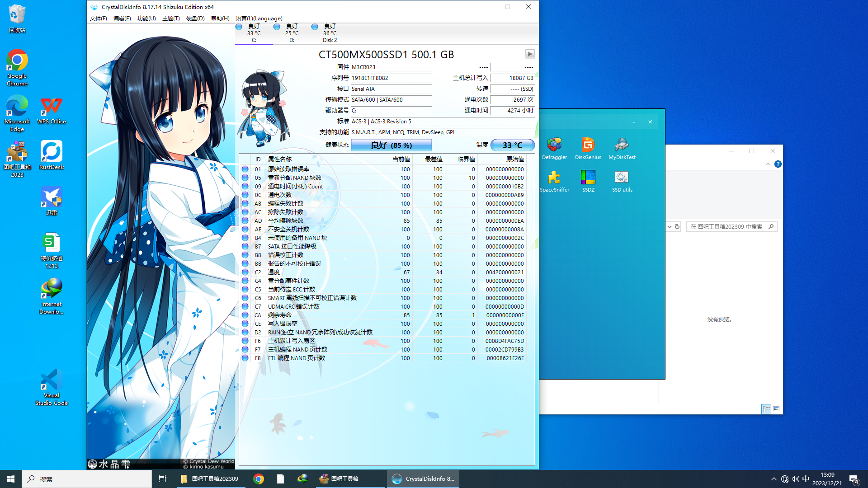Switch to the 图吧工具箱202309 taskbar window
The width and height of the screenshot is (868, 488).
pos(210,479)
